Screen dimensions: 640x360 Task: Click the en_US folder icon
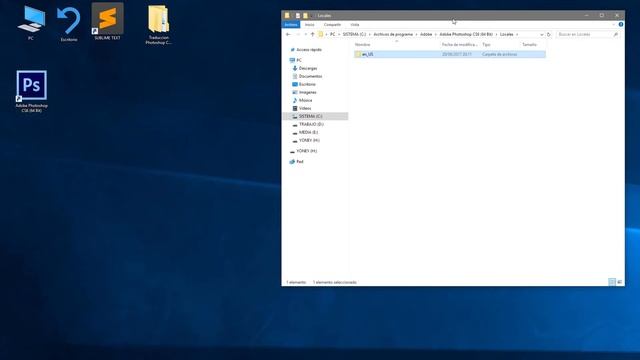click(x=358, y=54)
